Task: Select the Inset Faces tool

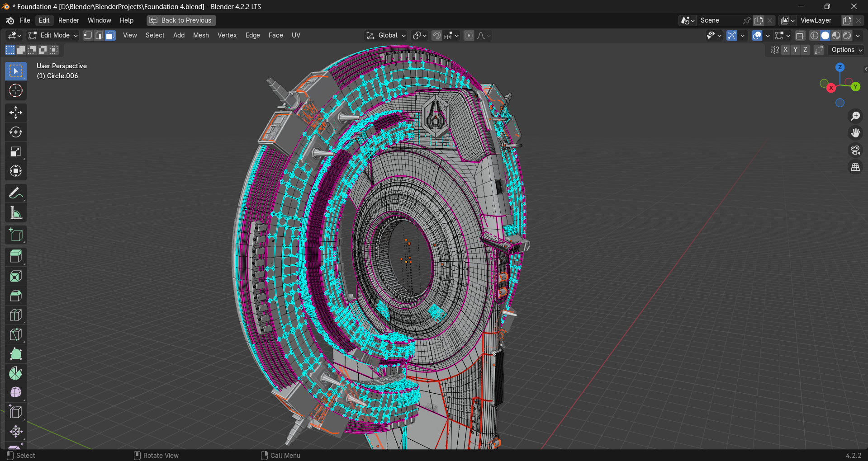Action: tap(16, 276)
